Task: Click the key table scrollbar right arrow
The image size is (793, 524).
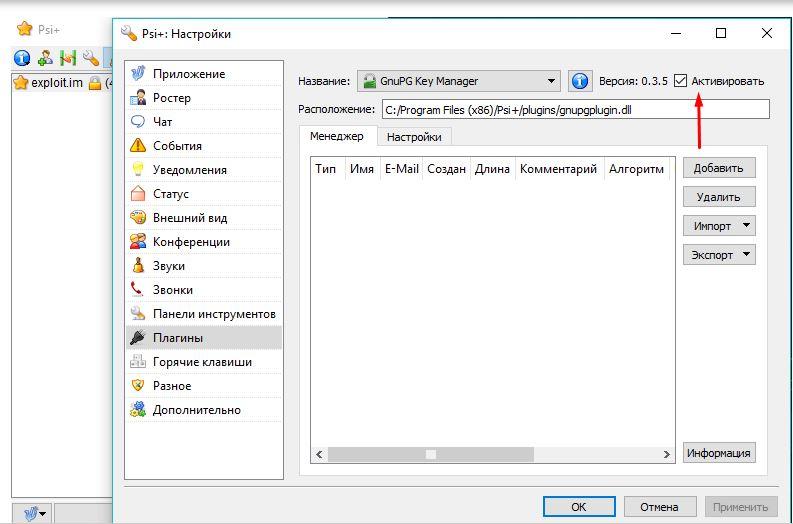Action: click(667, 455)
